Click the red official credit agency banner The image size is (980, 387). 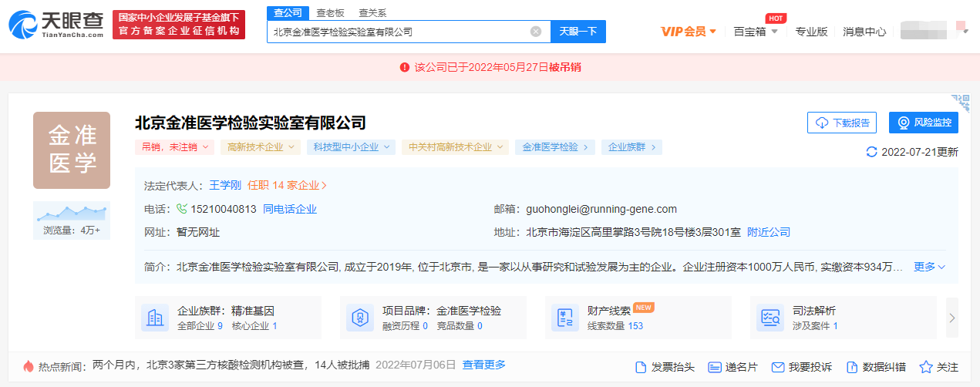(x=179, y=25)
